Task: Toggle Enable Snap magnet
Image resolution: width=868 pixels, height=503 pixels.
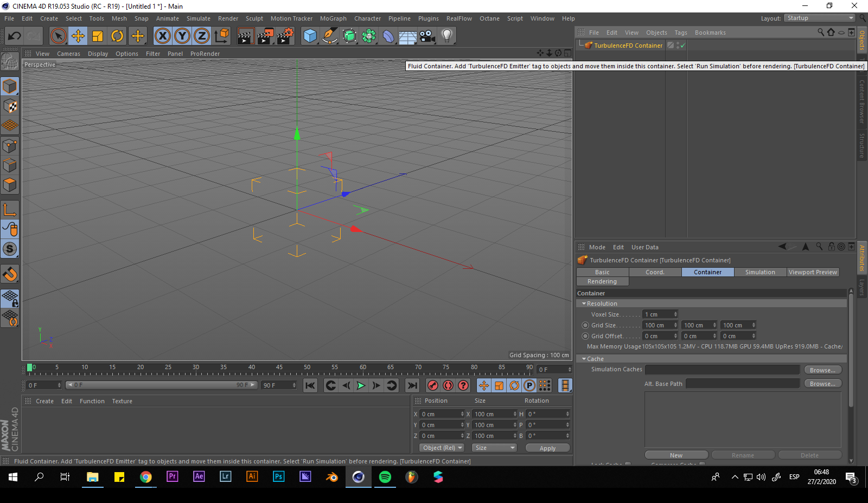Action: (x=10, y=274)
